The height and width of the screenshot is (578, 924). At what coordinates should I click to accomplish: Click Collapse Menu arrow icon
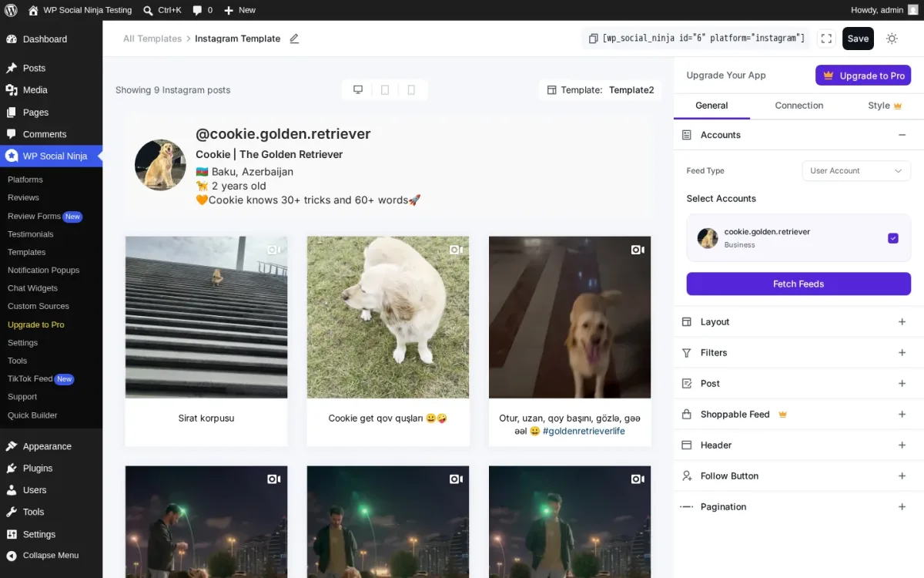pyautogui.click(x=12, y=555)
